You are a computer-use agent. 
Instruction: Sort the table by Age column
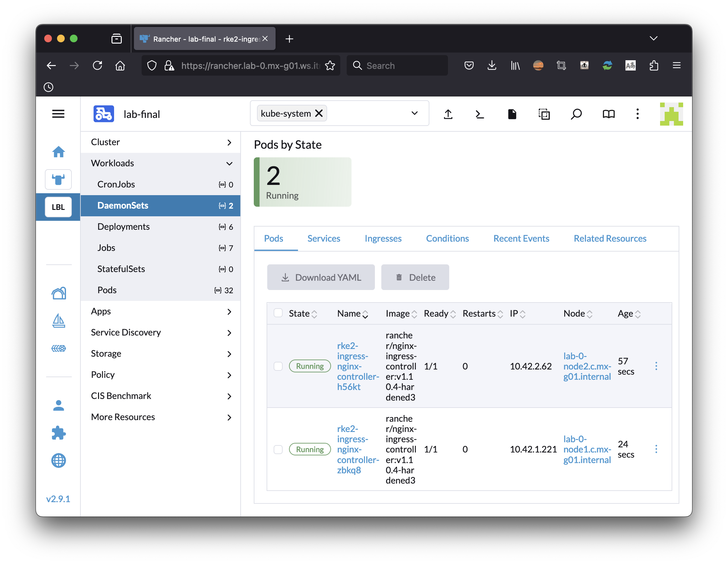tap(629, 313)
